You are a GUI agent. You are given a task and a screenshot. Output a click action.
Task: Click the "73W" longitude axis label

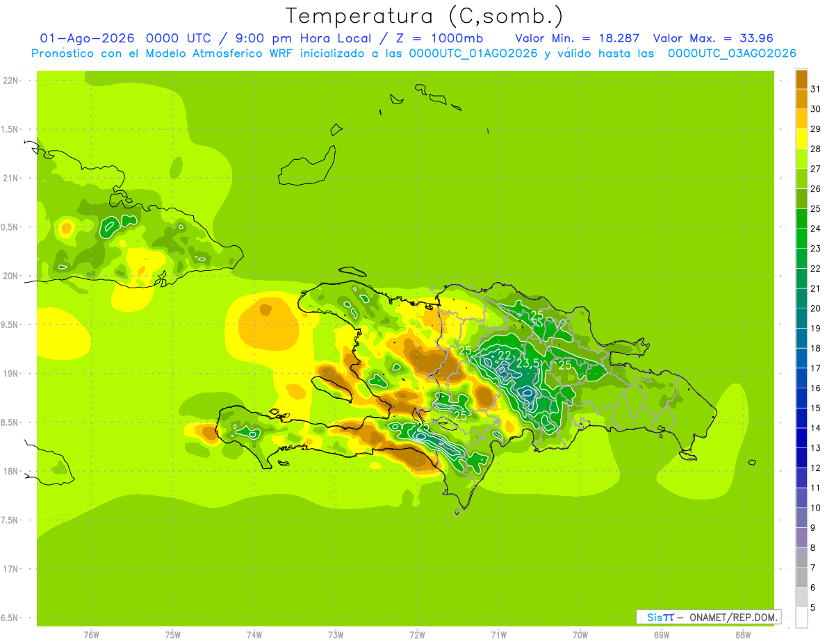336,635
